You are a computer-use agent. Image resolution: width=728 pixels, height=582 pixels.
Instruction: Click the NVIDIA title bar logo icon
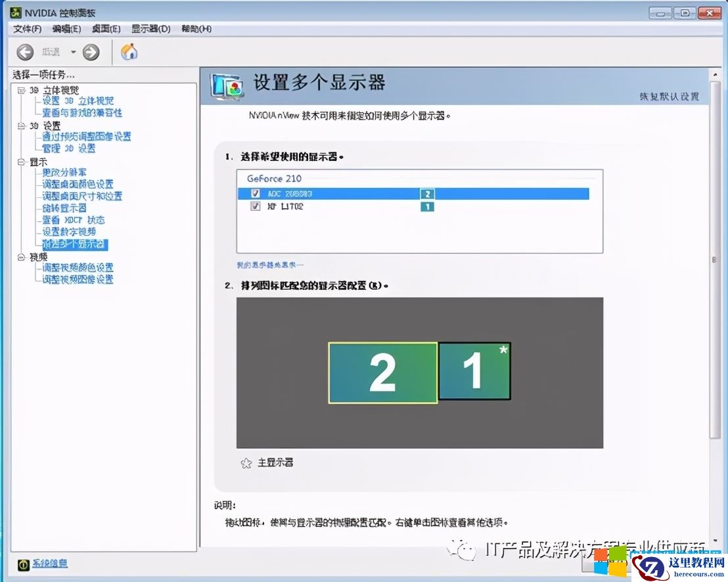pyautogui.click(x=15, y=12)
